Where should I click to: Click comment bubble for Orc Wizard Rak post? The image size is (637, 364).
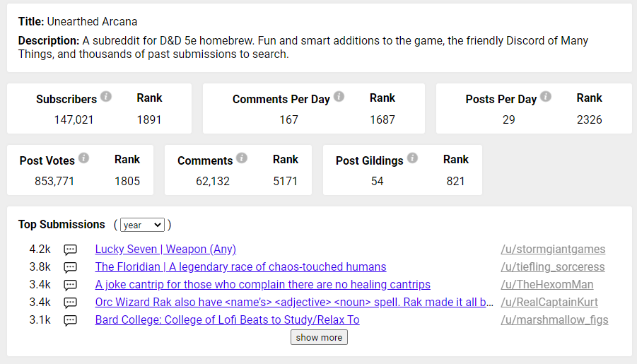tap(70, 303)
